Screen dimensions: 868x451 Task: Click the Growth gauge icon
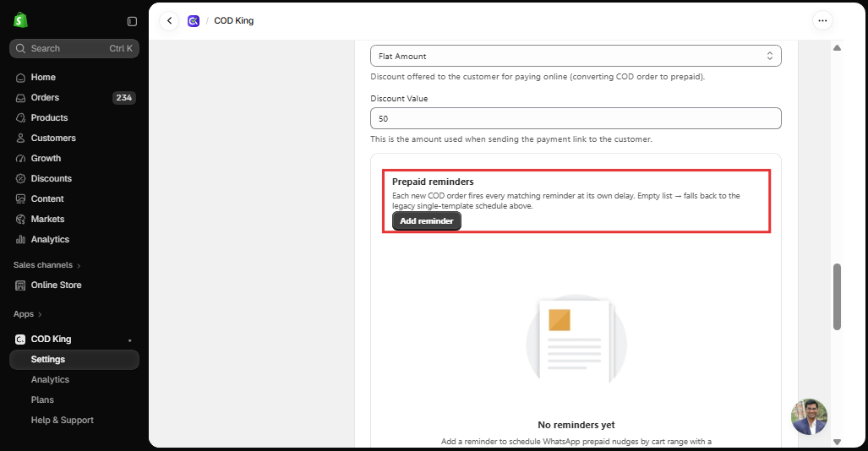[20, 158]
